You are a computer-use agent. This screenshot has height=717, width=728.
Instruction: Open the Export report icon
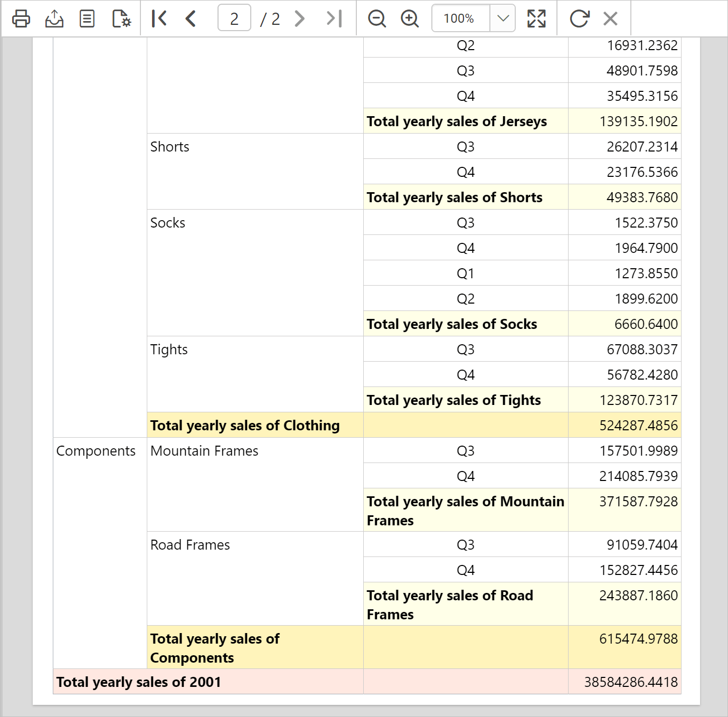[54, 18]
